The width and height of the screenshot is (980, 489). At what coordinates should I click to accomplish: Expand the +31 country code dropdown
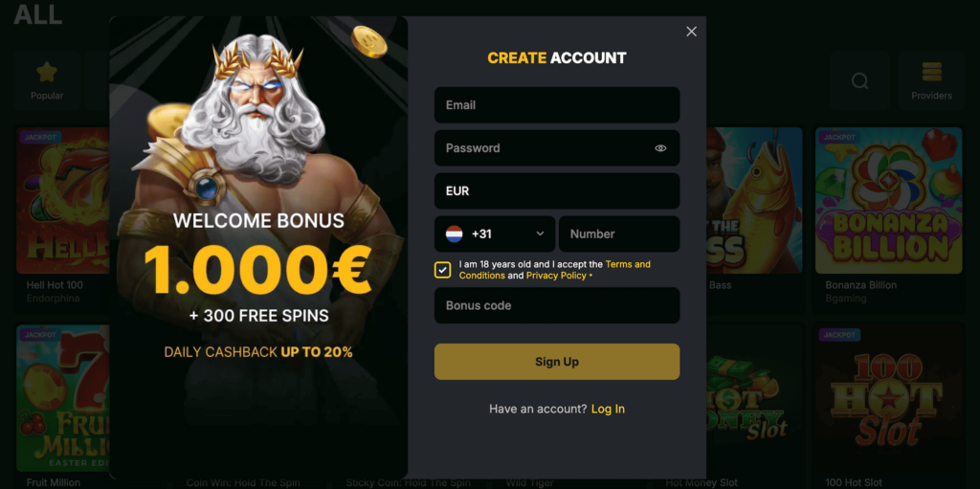click(x=495, y=233)
